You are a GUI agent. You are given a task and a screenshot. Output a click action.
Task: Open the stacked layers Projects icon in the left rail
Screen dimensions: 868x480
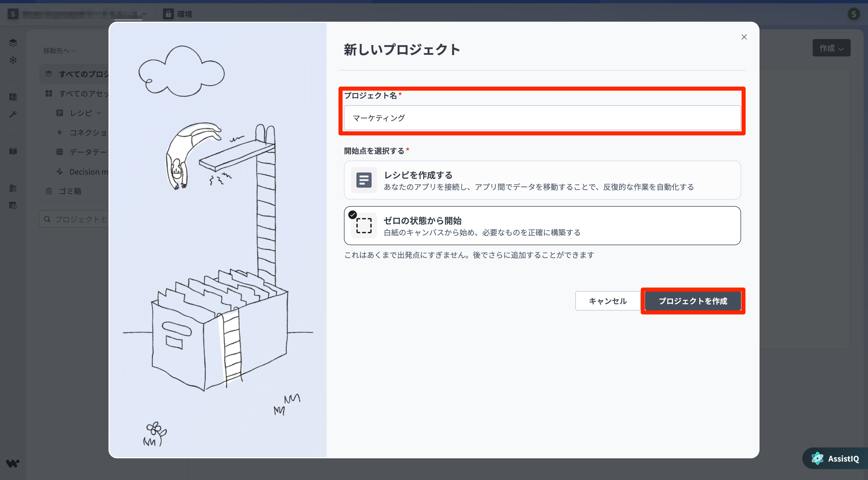tap(13, 43)
